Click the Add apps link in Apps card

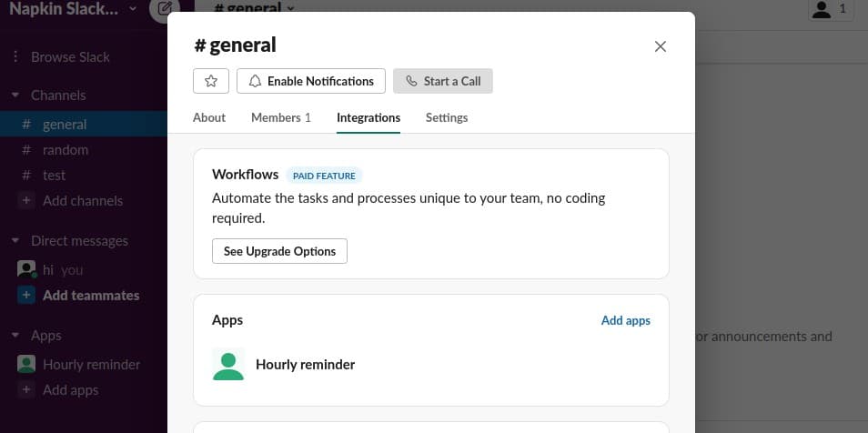point(626,320)
